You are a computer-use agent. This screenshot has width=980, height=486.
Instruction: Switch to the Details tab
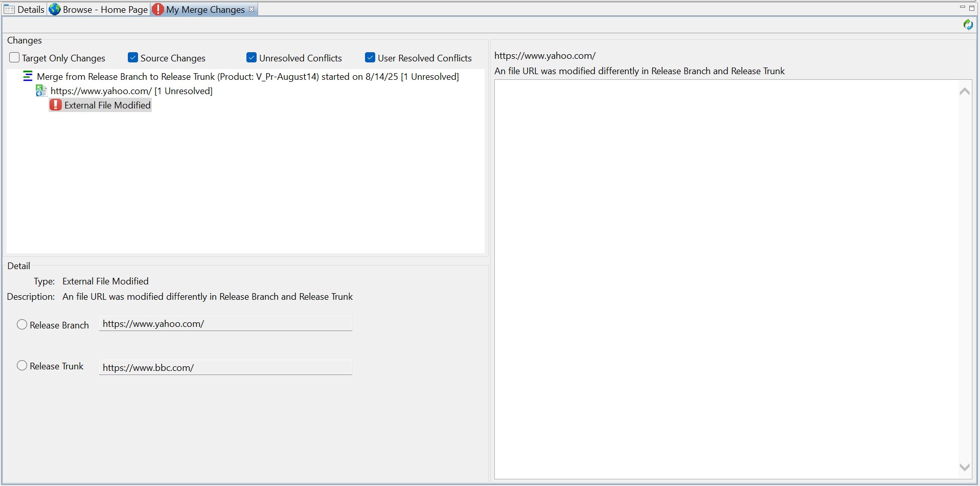coord(30,9)
